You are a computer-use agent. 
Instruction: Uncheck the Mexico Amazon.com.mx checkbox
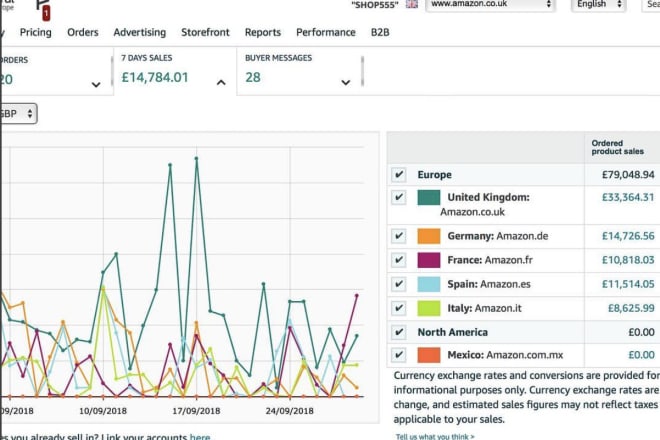399,355
